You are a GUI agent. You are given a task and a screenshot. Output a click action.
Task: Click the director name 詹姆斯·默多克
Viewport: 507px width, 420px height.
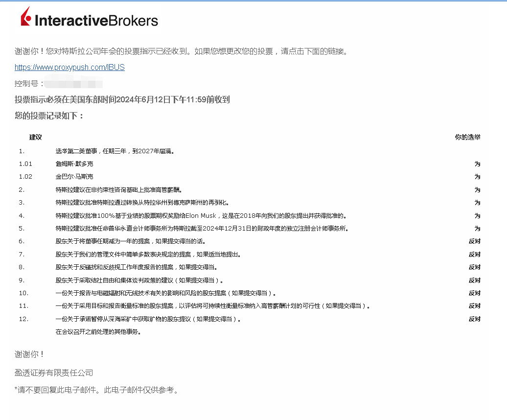(x=74, y=164)
